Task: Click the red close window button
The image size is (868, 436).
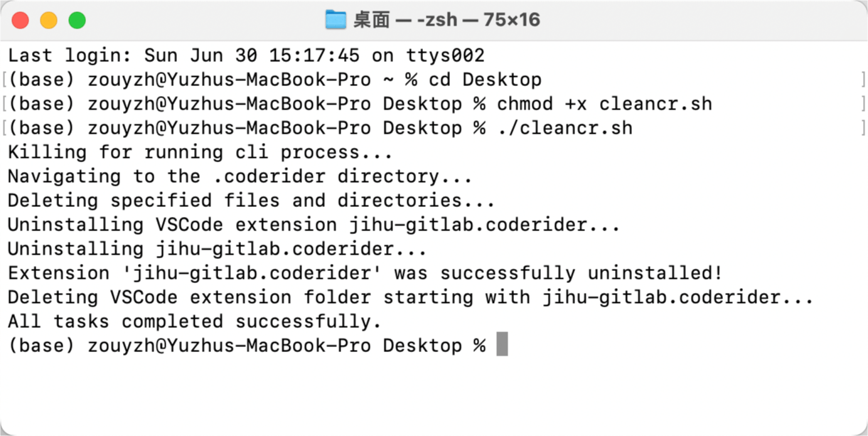Action: 21,20
